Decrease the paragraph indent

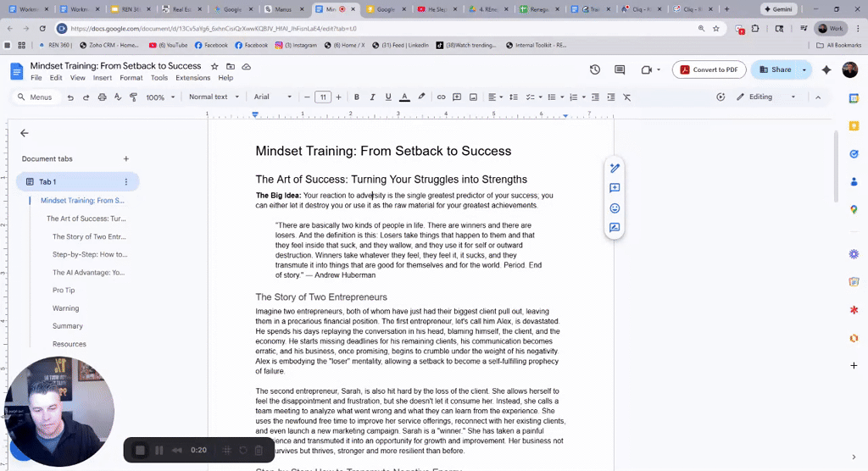pos(595,97)
